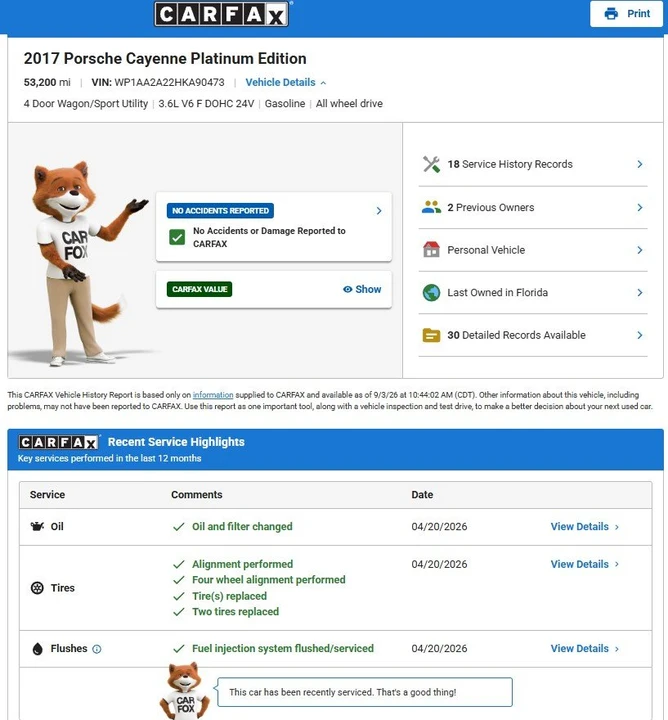Click the globe Last Owned icon
Screen dimensions: 668x720
pos(431,292)
